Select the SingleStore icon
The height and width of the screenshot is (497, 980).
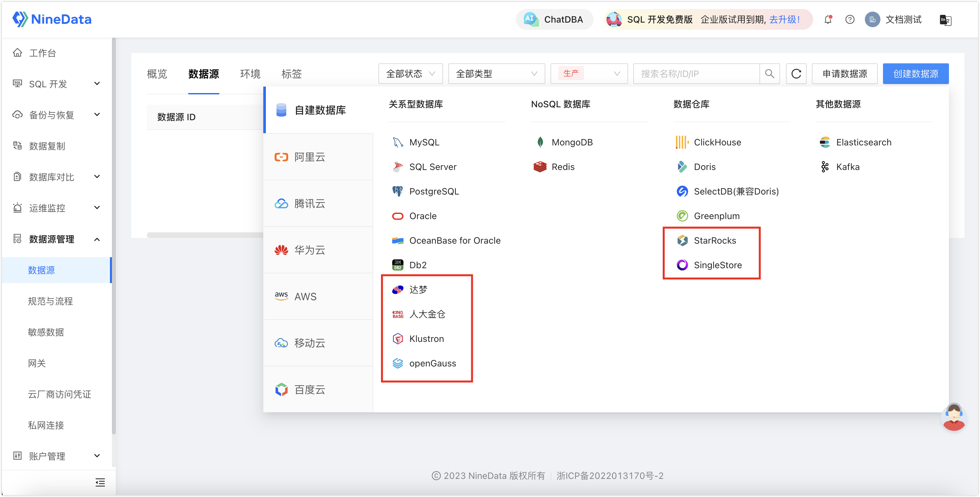click(x=682, y=265)
